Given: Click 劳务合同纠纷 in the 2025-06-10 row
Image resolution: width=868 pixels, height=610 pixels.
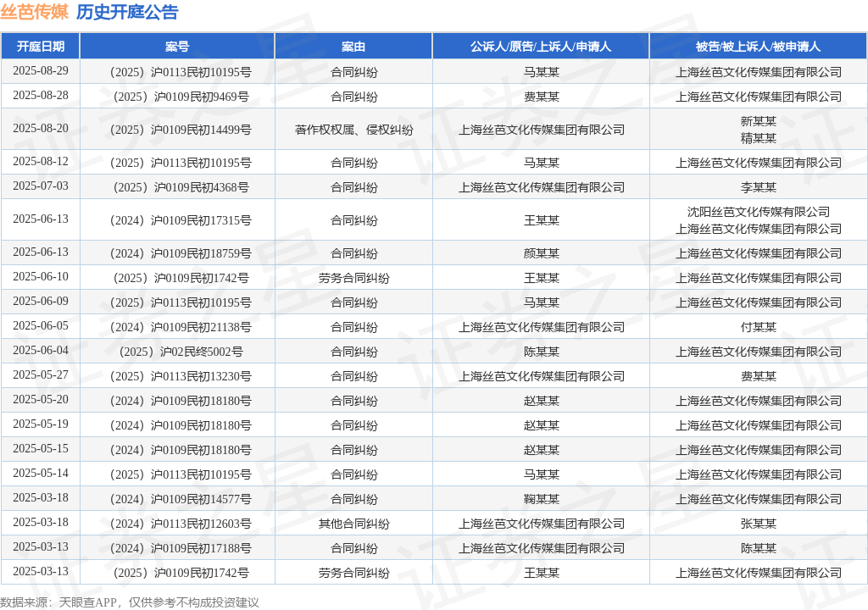Looking at the screenshot, I should (x=353, y=279).
